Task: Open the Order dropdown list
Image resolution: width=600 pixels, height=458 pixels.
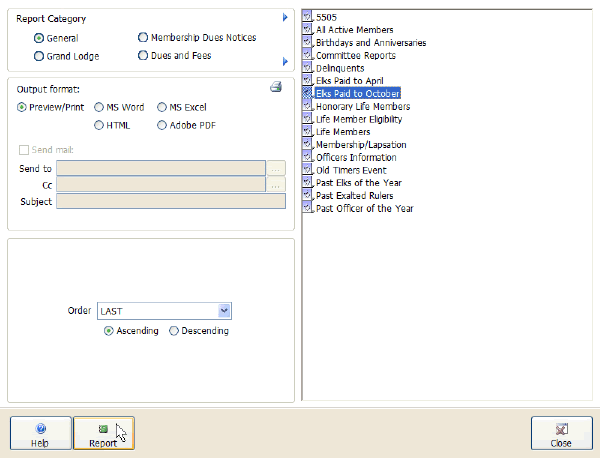Action: click(x=224, y=311)
